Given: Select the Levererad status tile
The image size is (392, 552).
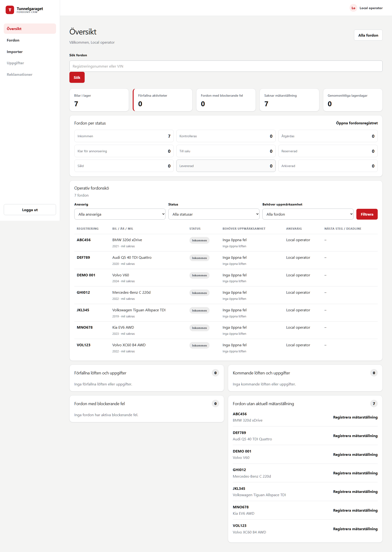Looking at the screenshot, I should point(226,166).
